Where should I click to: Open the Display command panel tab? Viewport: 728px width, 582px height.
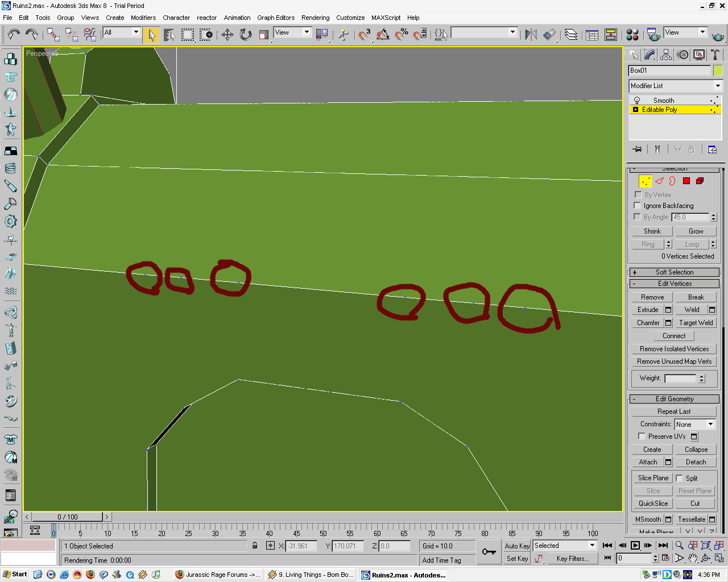(699, 55)
